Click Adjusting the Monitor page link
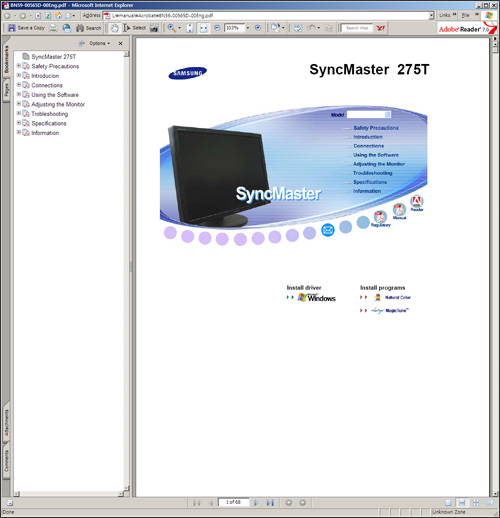500x518 pixels. [379, 164]
